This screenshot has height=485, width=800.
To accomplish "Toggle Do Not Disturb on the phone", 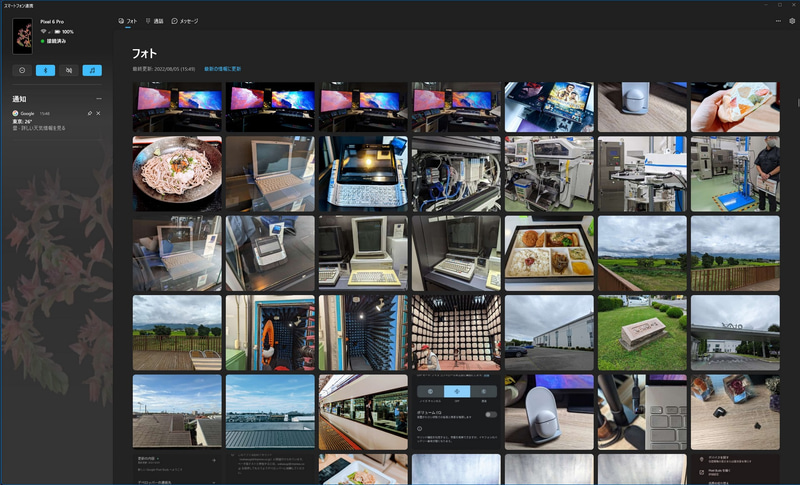I will [x=22, y=70].
